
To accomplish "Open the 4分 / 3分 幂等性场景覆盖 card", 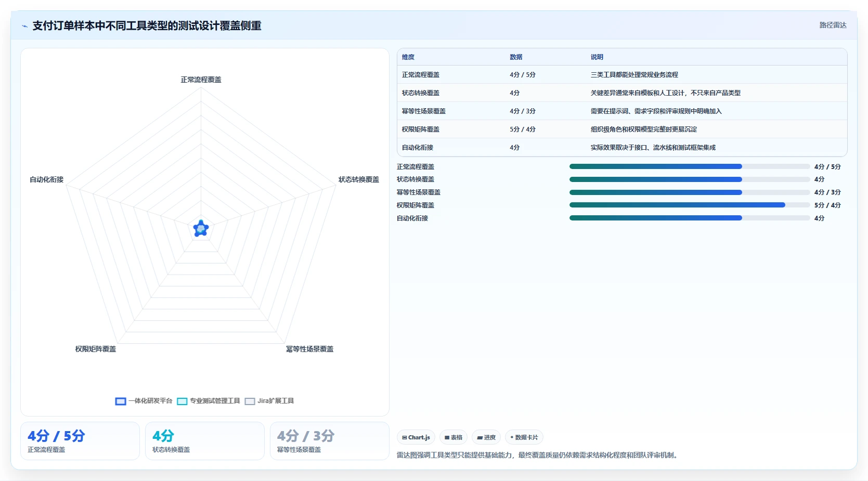I will [330, 441].
